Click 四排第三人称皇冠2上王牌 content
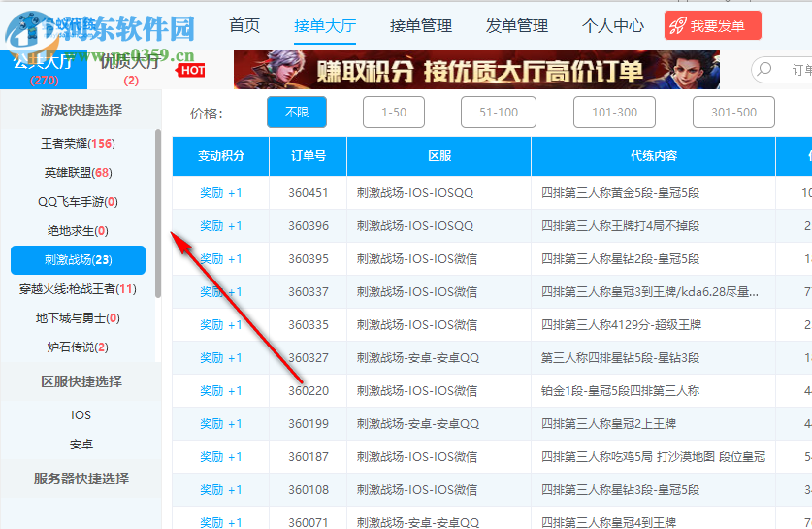Image resolution: width=812 pixels, height=529 pixels. coord(608,424)
